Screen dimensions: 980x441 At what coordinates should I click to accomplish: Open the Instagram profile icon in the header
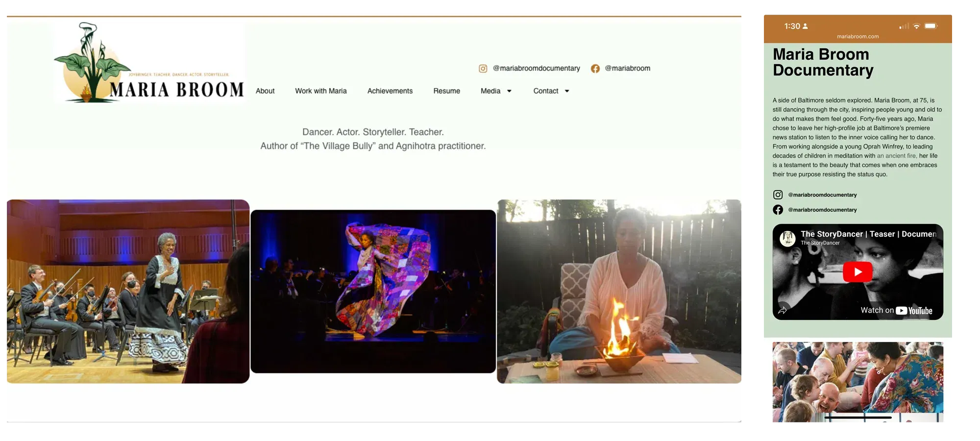(x=483, y=69)
